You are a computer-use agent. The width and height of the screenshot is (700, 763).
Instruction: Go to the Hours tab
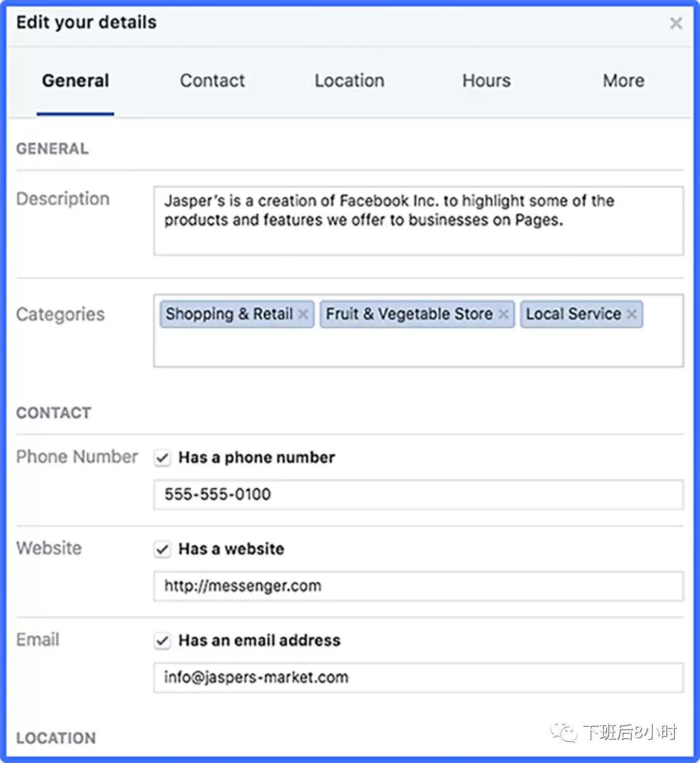point(486,81)
